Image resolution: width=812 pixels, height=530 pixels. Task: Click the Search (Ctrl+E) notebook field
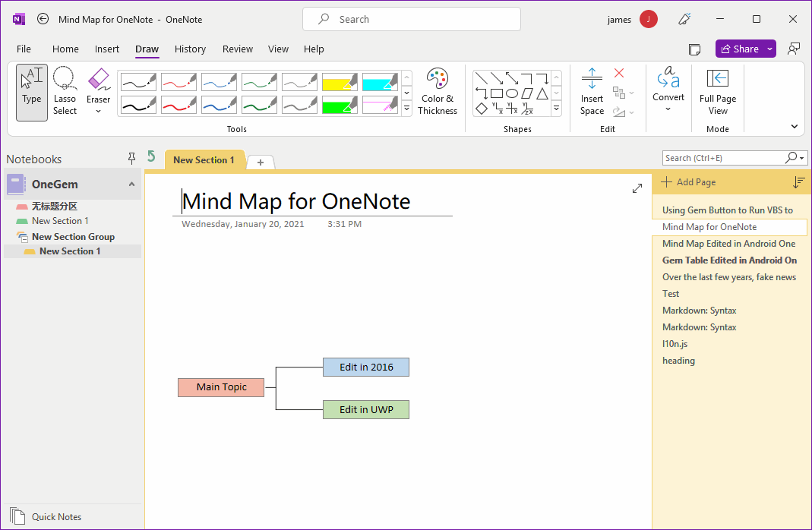click(x=722, y=158)
